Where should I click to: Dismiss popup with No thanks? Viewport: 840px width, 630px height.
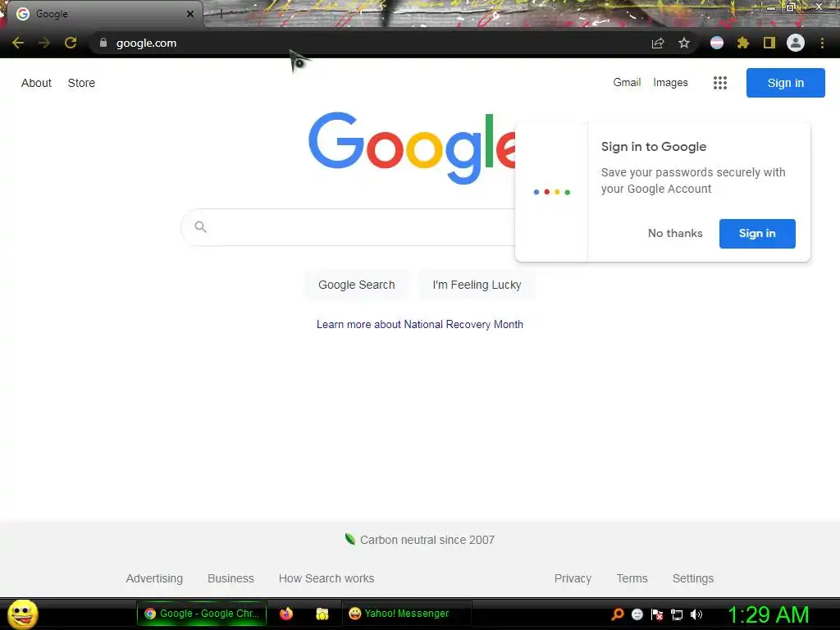tap(675, 234)
